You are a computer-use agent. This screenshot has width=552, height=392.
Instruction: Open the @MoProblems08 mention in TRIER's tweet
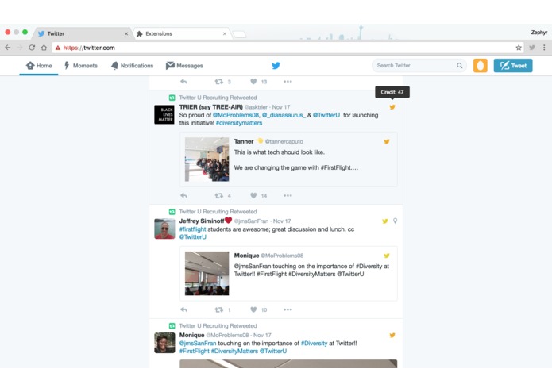[x=236, y=115]
